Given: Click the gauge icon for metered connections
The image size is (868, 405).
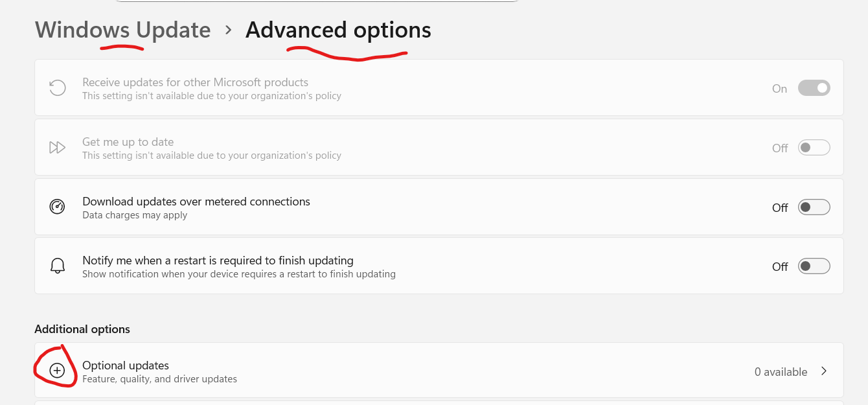Looking at the screenshot, I should [x=58, y=207].
